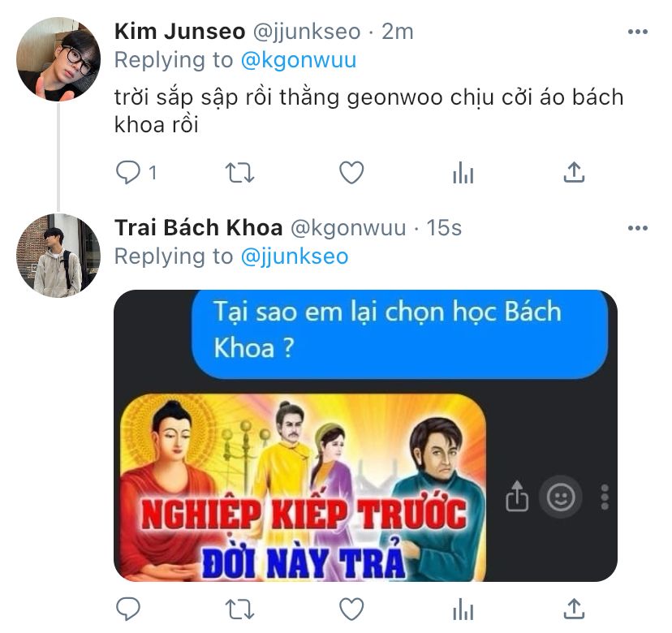Open more options for Trai Bách Khoa's tweet
This screenshot has width=672, height=633.
(638, 228)
